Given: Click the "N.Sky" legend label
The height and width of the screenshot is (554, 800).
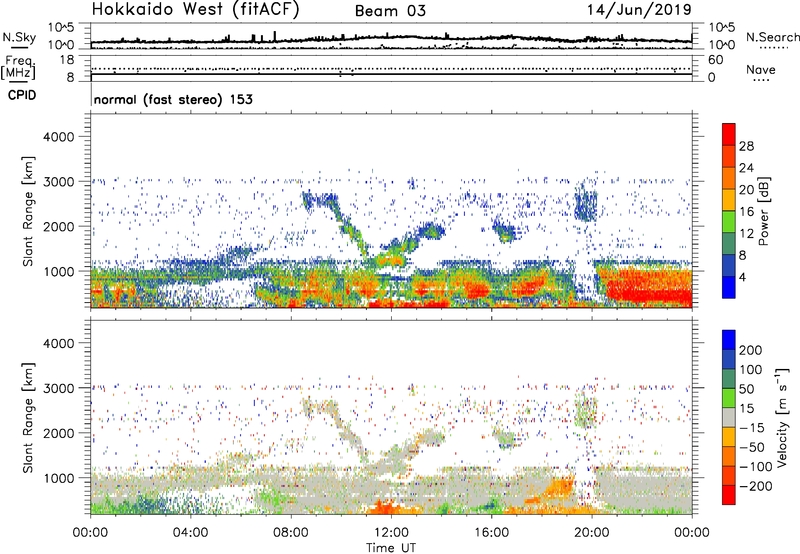Looking at the screenshot, I should [x=19, y=37].
